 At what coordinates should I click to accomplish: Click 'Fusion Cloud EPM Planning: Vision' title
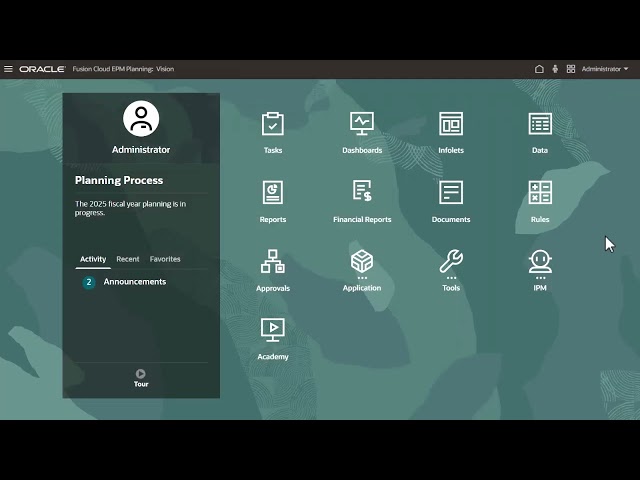tap(123, 69)
